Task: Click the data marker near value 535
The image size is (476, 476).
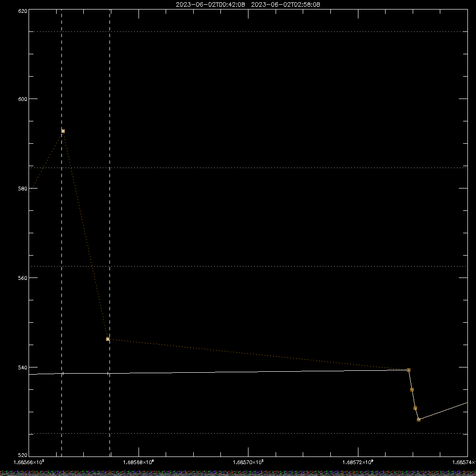Action: click(x=412, y=389)
